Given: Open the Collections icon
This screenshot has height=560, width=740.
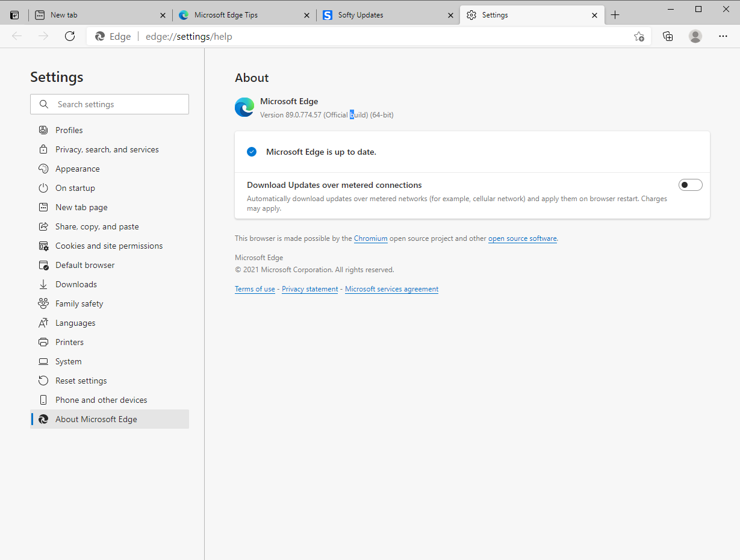Looking at the screenshot, I should pyautogui.click(x=668, y=36).
